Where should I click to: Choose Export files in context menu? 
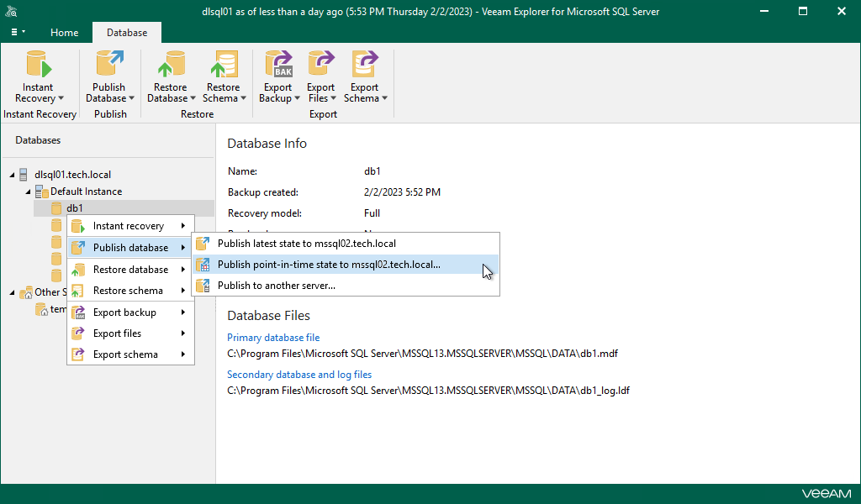point(130,333)
